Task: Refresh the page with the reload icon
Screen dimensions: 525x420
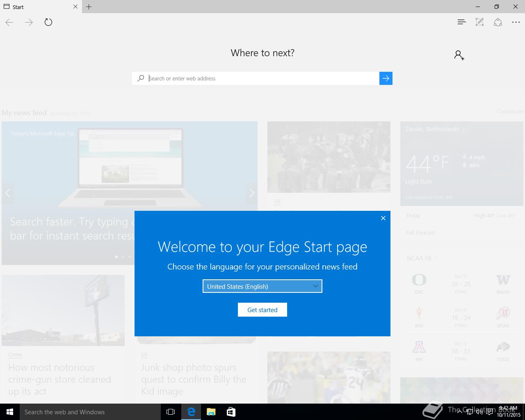Action: point(48,22)
